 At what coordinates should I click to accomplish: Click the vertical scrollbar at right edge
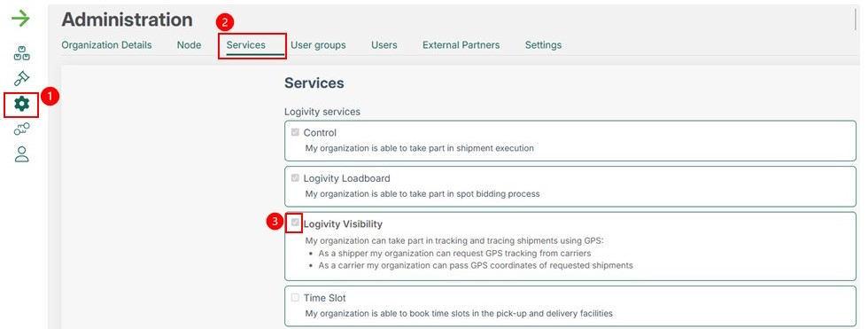856,20
